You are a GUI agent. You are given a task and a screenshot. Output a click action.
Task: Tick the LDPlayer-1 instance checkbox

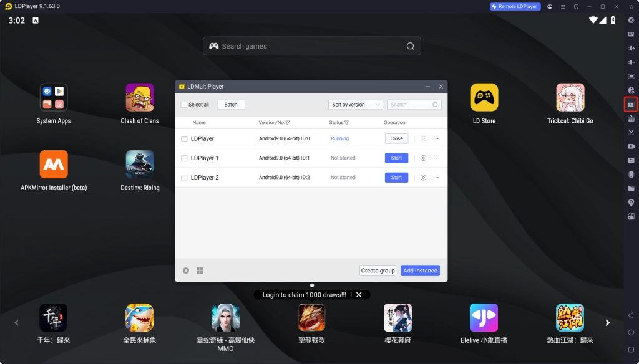[x=184, y=158]
